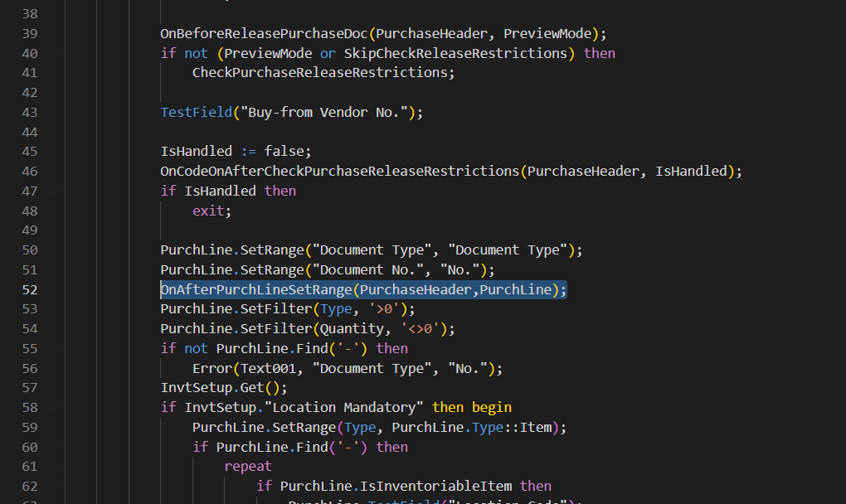Image resolution: width=846 pixels, height=504 pixels.
Task: Click the exit keyword on line 48
Action: click(207, 211)
